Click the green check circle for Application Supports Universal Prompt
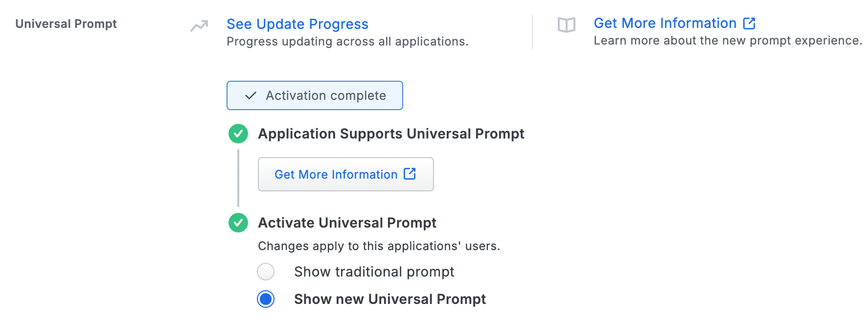868x324 pixels. click(x=238, y=134)
